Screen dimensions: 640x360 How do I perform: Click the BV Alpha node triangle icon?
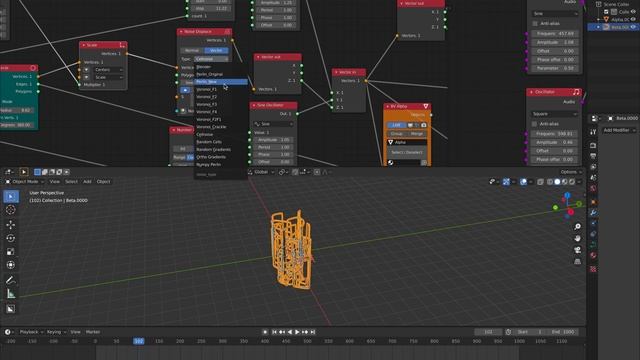coord(426,106)
